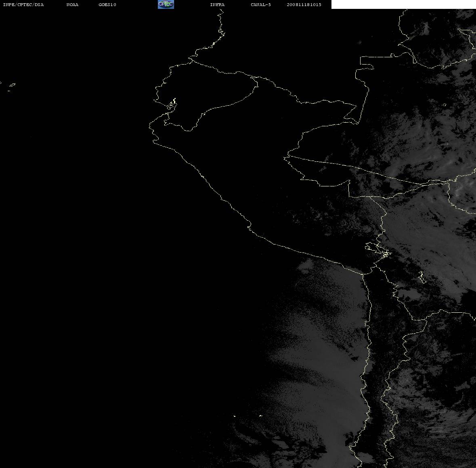This screenshot has height=468, width=476.
Task: Click the Lake Titicaca outline
Action: click(x=378, y=250)
